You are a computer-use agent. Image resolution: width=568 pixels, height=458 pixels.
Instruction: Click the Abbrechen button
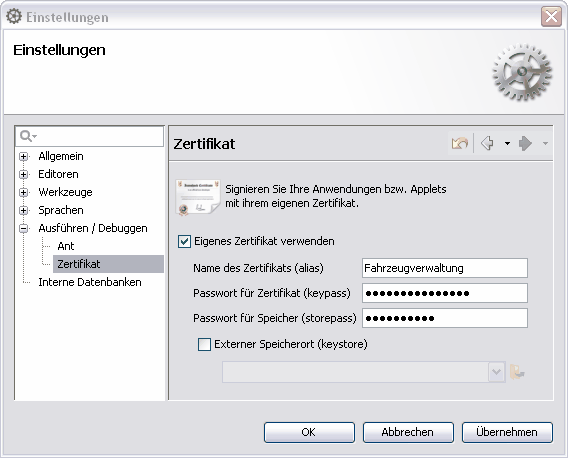pyautogui.click(x=408, y=432)
